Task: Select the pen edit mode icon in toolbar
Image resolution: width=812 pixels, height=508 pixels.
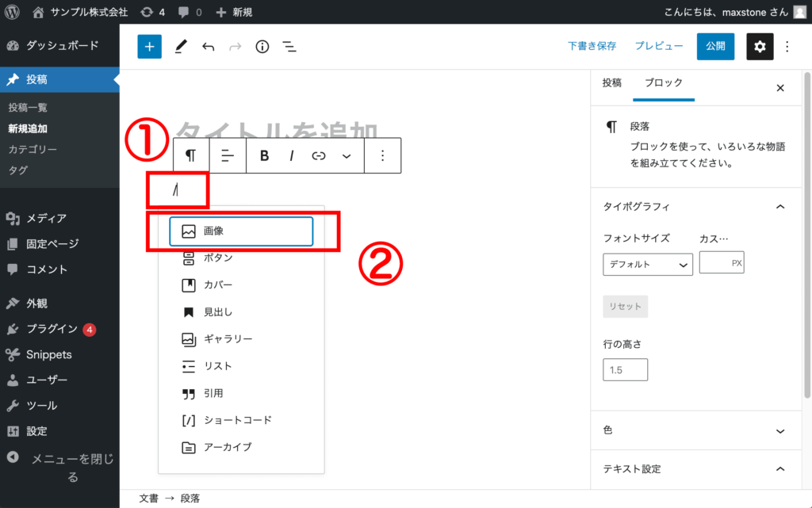Action: pyautogui.click(x=180, y=46)
